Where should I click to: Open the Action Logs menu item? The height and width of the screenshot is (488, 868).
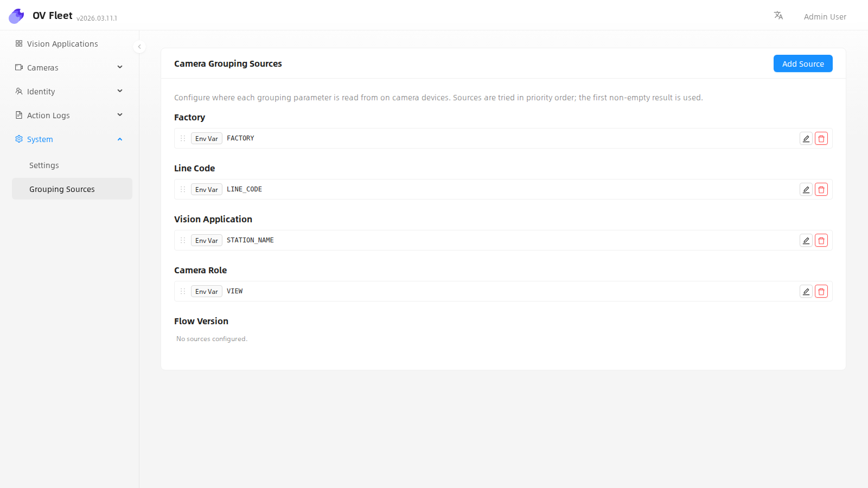(x=72, y=115)
